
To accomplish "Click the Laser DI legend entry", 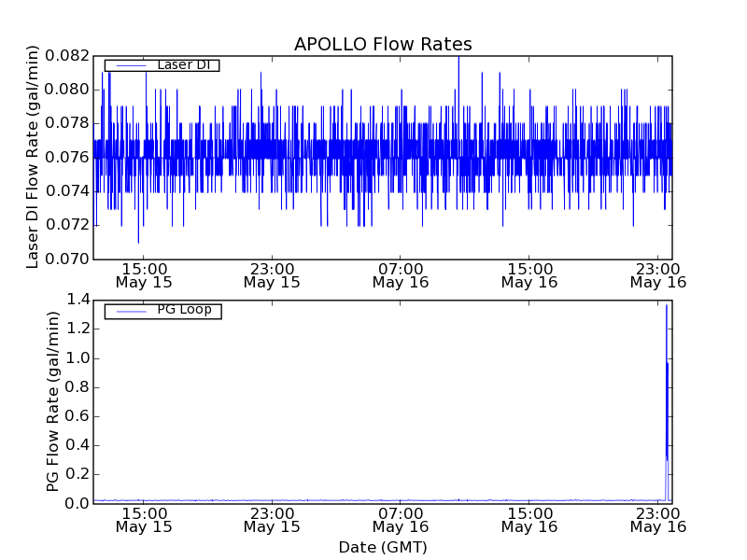I will click(185, 65).
